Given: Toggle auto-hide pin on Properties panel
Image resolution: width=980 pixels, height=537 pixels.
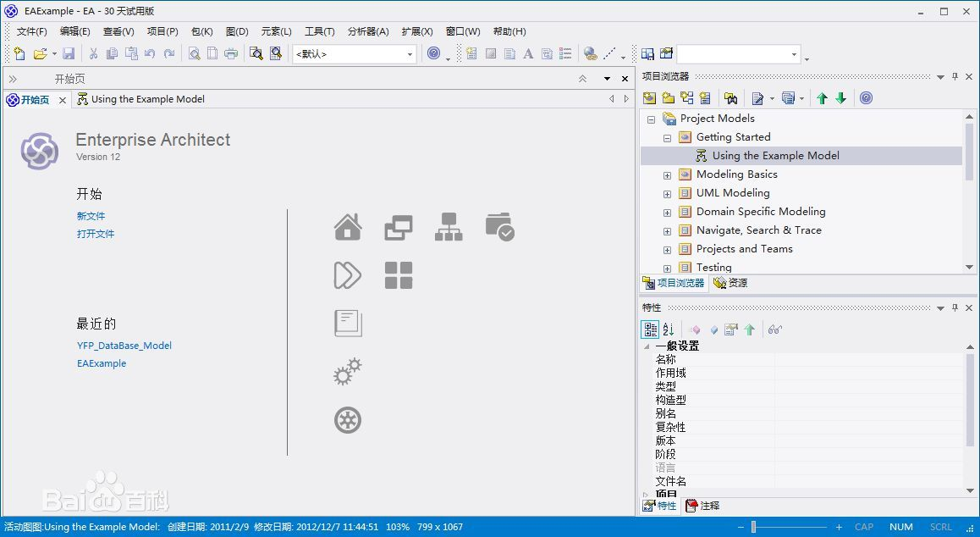Looking at the screenshot, I should (x=955, y=307).
